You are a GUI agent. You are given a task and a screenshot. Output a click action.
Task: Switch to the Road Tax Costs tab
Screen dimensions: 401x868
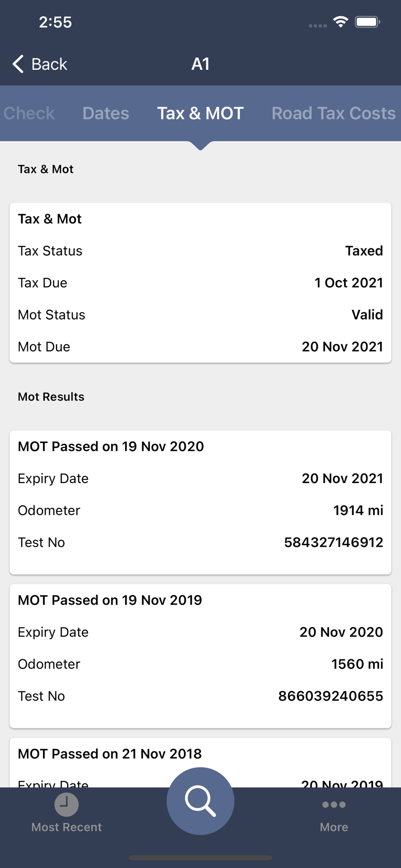[333, 113]
